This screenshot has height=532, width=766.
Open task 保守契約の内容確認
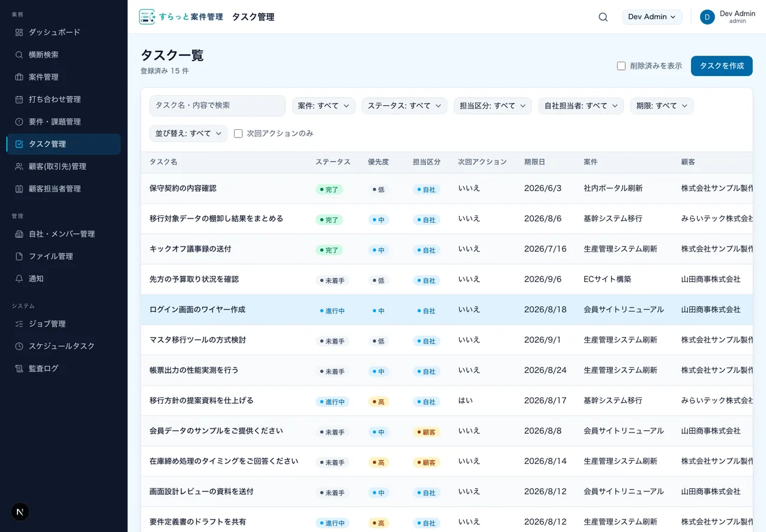tap(183, 189)
